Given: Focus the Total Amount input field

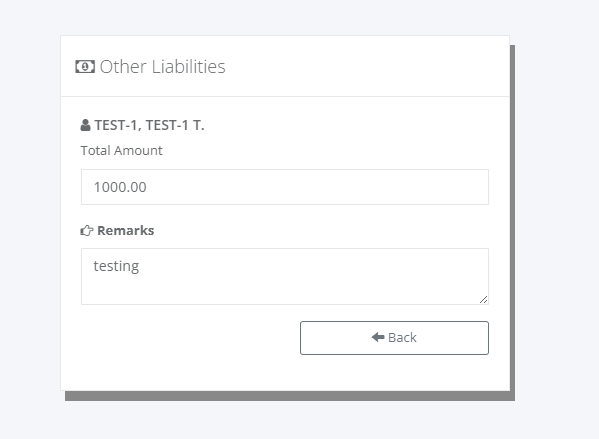Looking at the screenshot, I should pyautogui.click(x=285, y=187).
